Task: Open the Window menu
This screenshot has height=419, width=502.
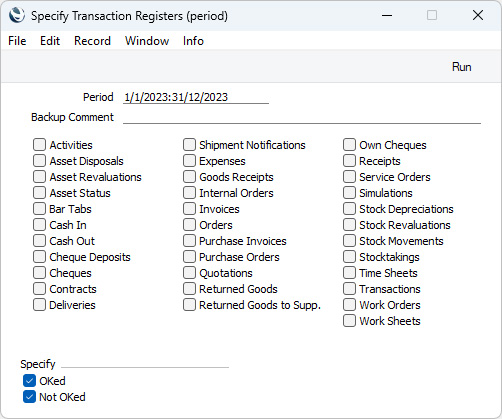Action: [147, 41]
